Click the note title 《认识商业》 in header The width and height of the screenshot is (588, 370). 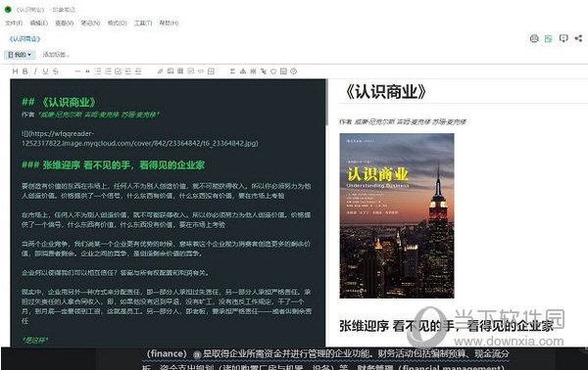point(24,39)
